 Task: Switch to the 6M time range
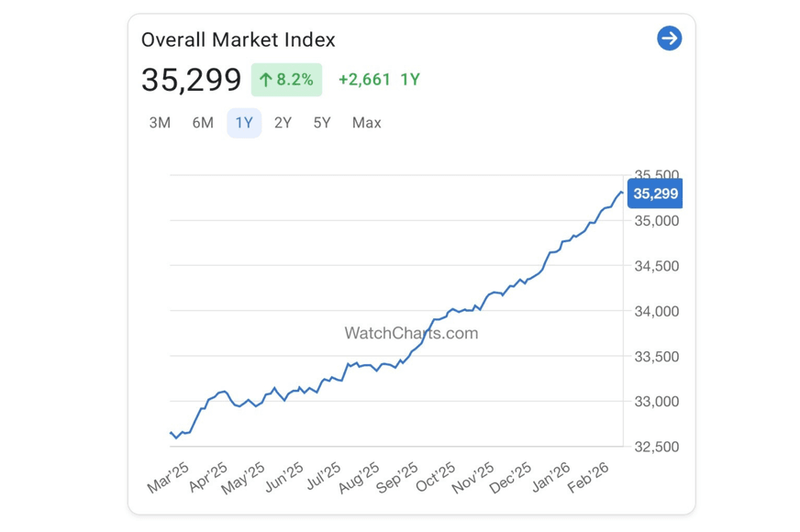tap(203, 123)
